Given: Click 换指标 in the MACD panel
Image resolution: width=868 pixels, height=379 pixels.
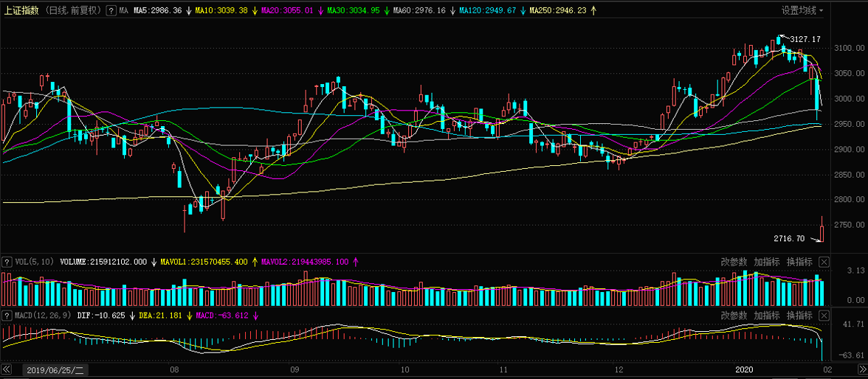Looking at the screenshot, I should pyautogui.click(x=799, y=316).
